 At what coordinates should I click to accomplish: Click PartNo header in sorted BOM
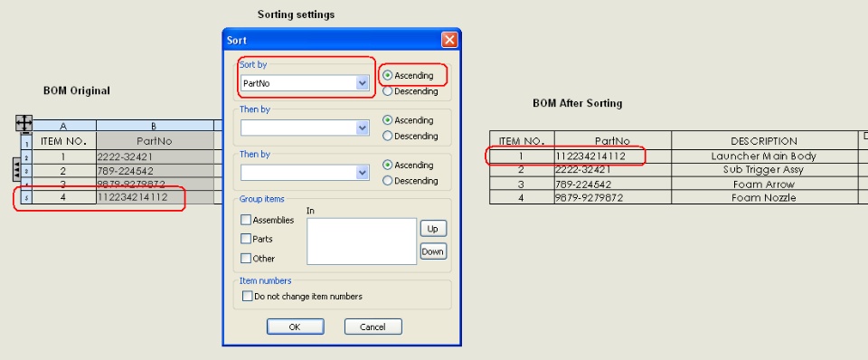(x=612, y=141)
